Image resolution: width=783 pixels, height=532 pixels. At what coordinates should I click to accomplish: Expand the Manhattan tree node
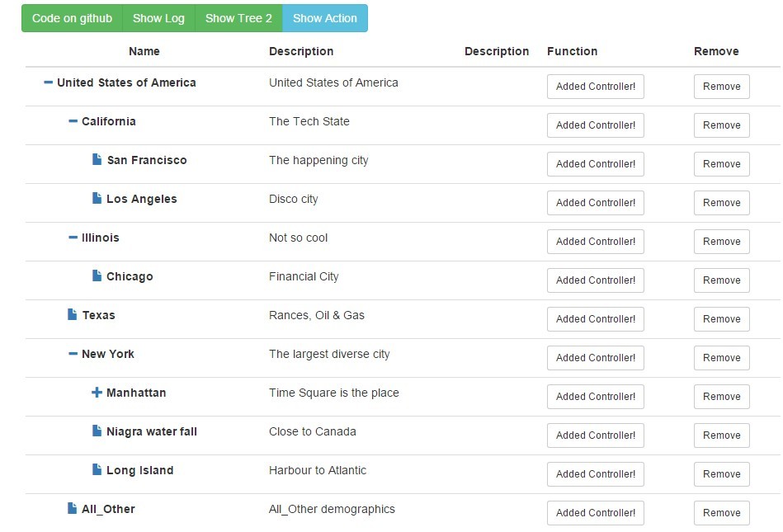(x=97, y=393)
